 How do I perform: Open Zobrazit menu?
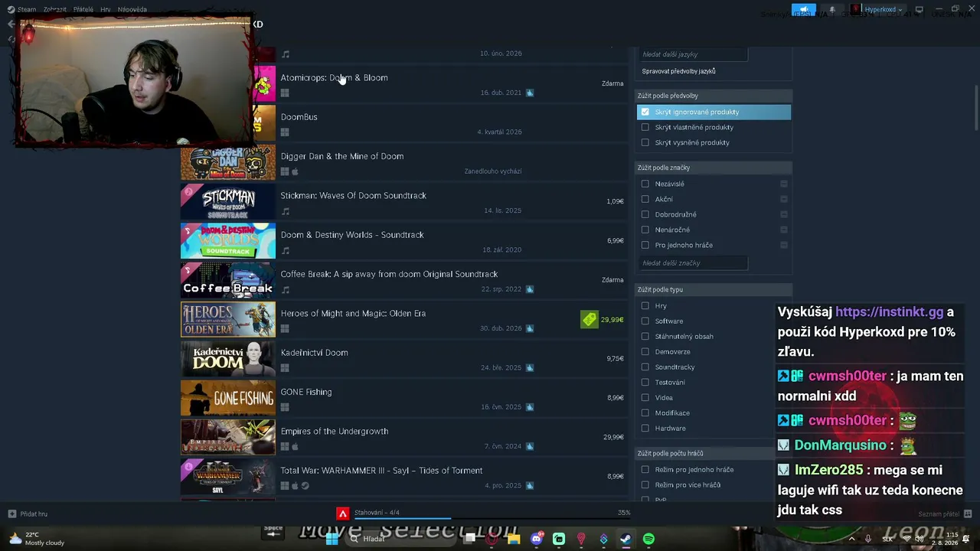coord(54,10)
